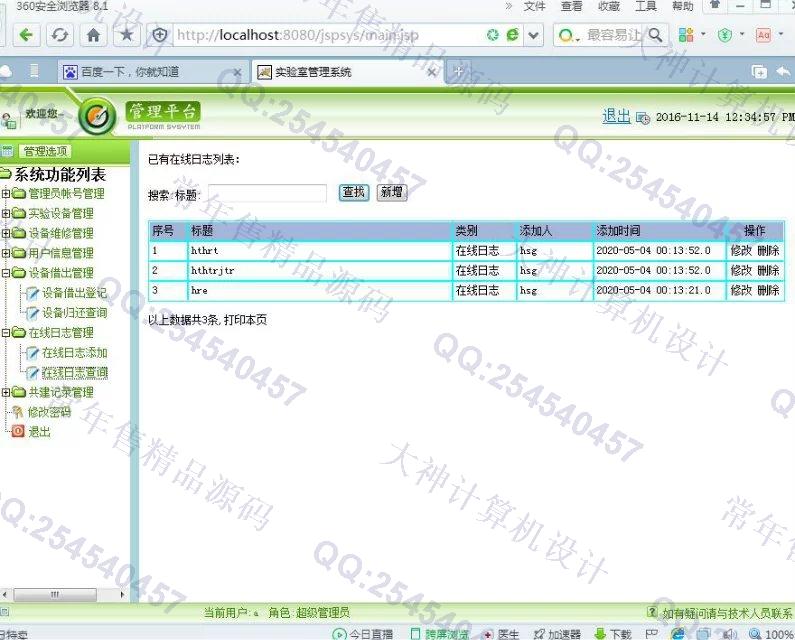Open the 工具 menu in browser
This screenshot has width=795, height=640.
pyautogui.click(x=645, y=6)
